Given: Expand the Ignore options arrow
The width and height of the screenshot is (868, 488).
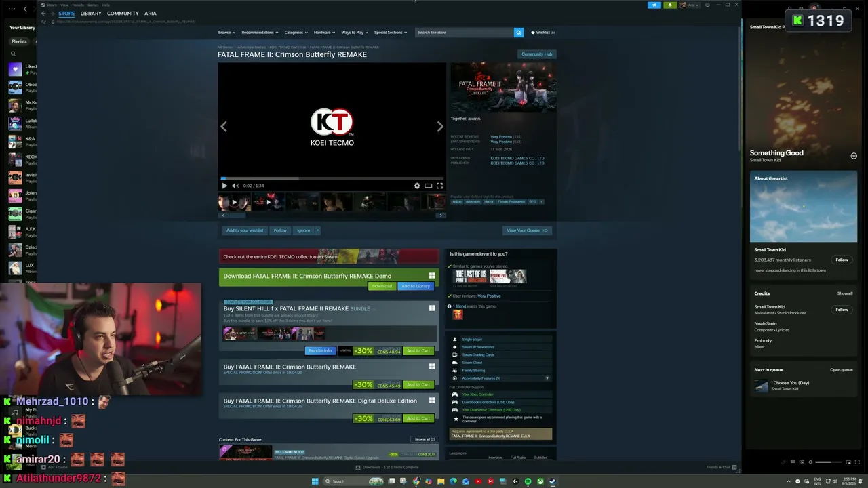Looking at the screenshot, I should 317,230.
